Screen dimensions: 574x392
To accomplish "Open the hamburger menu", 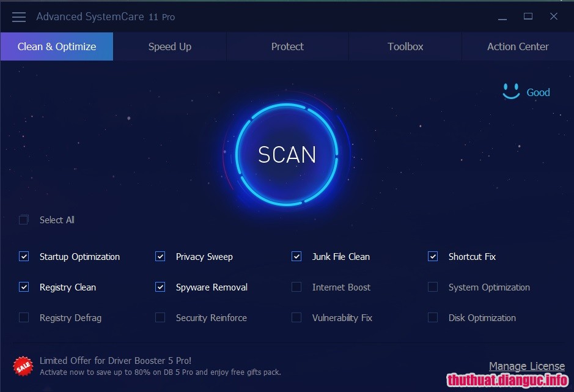I will click(x=18, y=17).
